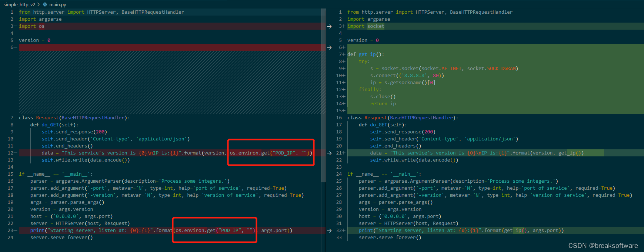Click line number 12− in the left gutter

pyautogui.click(x=12, y=153)
